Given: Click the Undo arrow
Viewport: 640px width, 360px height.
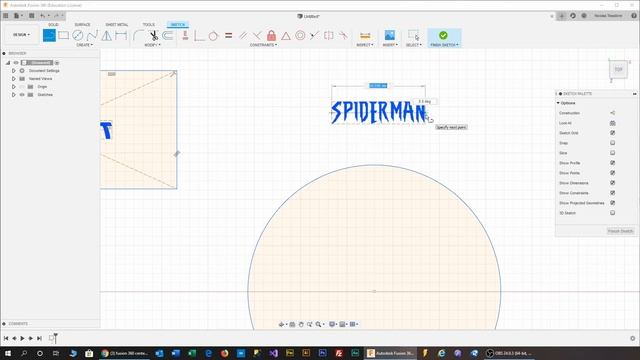Looking at the screenshot, I should (x=42, y=16).
